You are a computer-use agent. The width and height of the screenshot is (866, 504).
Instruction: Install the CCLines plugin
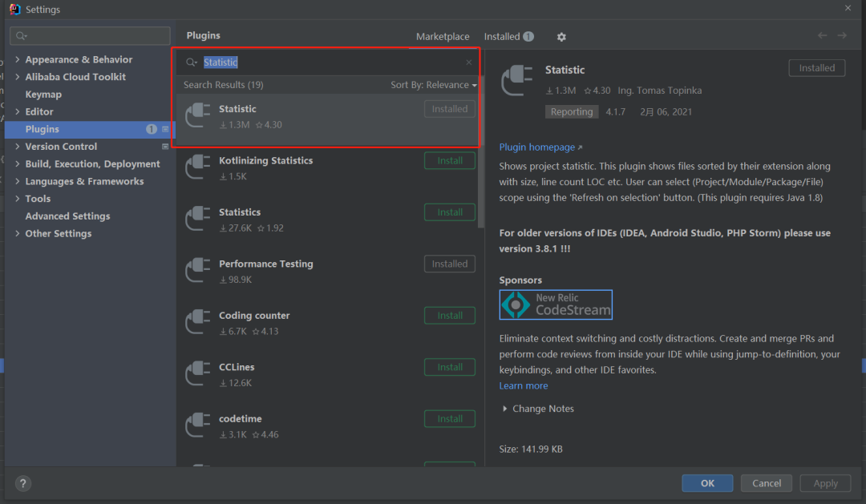pyautogui.click(x=450, y=367)
